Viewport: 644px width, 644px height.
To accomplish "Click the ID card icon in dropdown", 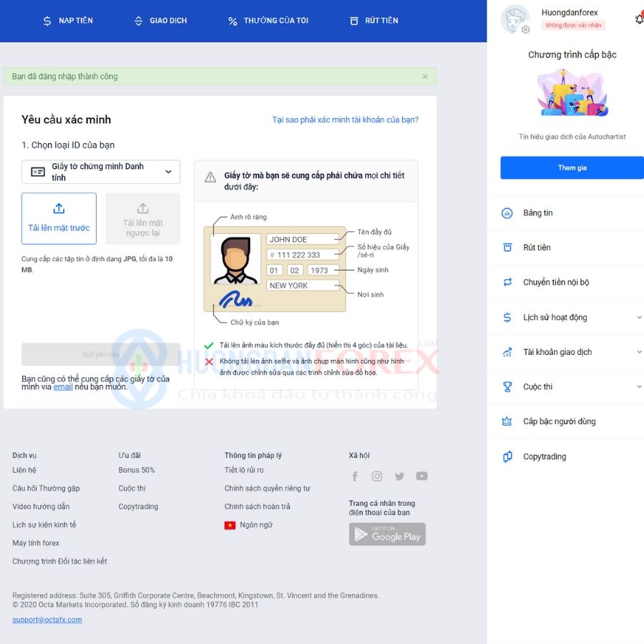I will tap(38, 172).
